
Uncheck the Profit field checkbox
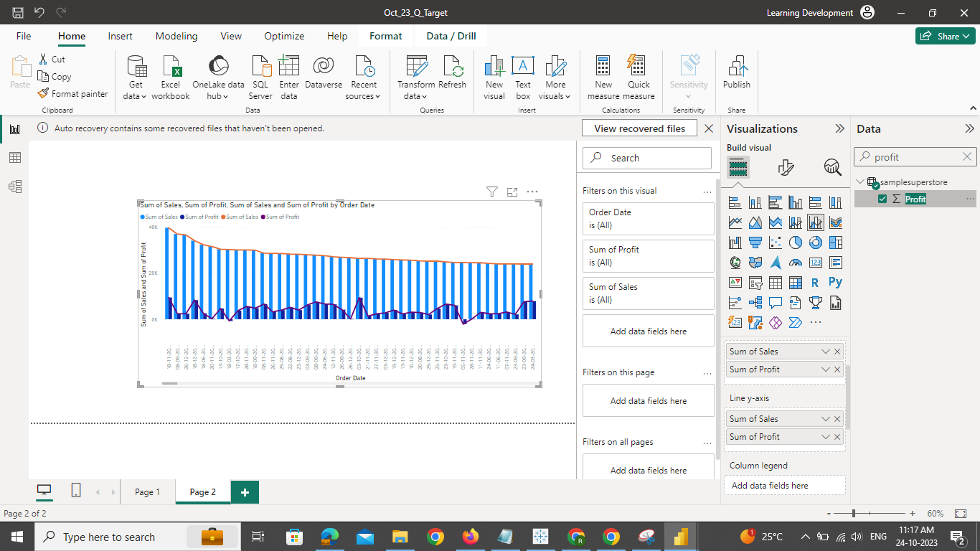click(x=882, y=199)
